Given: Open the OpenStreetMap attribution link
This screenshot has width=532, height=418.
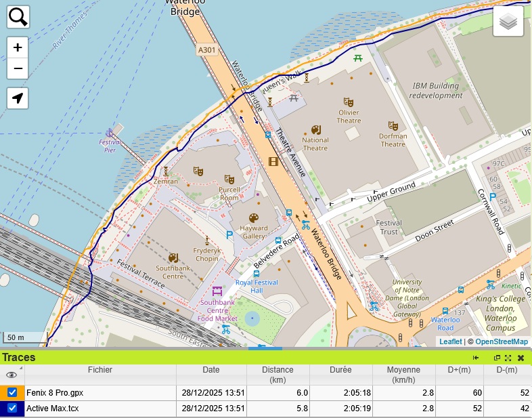Looking at the screenshot, I should tap(502, 341).
